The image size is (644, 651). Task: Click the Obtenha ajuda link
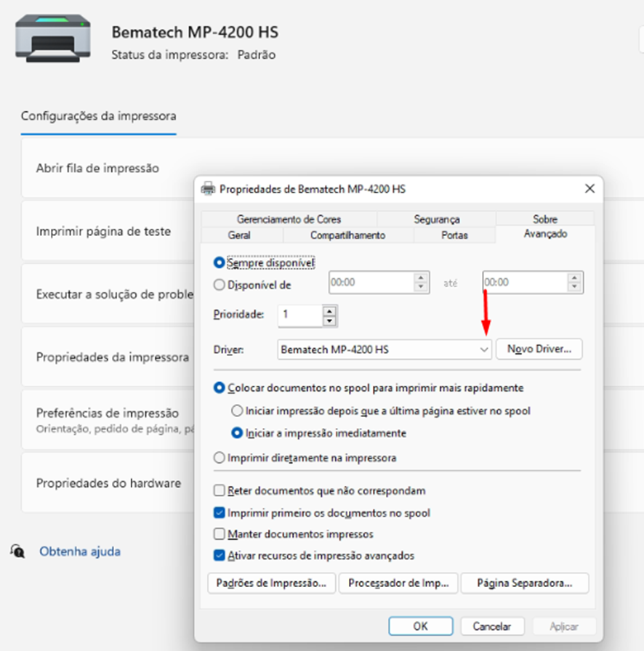80,551
